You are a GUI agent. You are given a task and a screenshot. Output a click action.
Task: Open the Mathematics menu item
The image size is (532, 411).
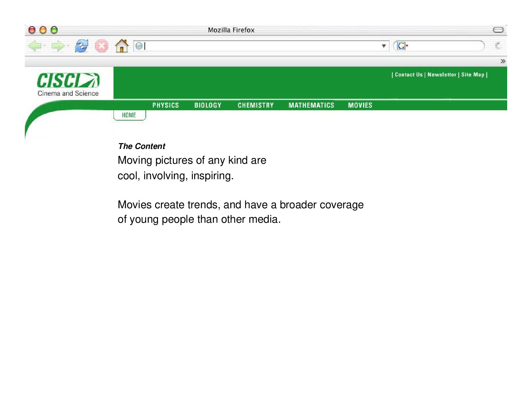311,105
